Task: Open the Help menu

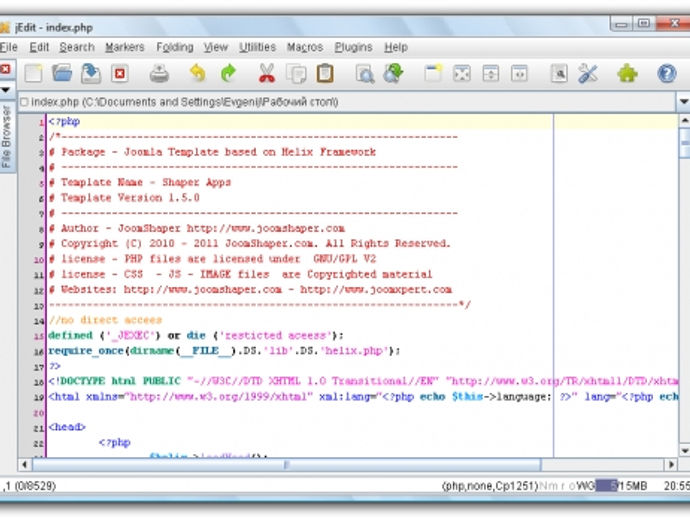Action: point(396,47)
